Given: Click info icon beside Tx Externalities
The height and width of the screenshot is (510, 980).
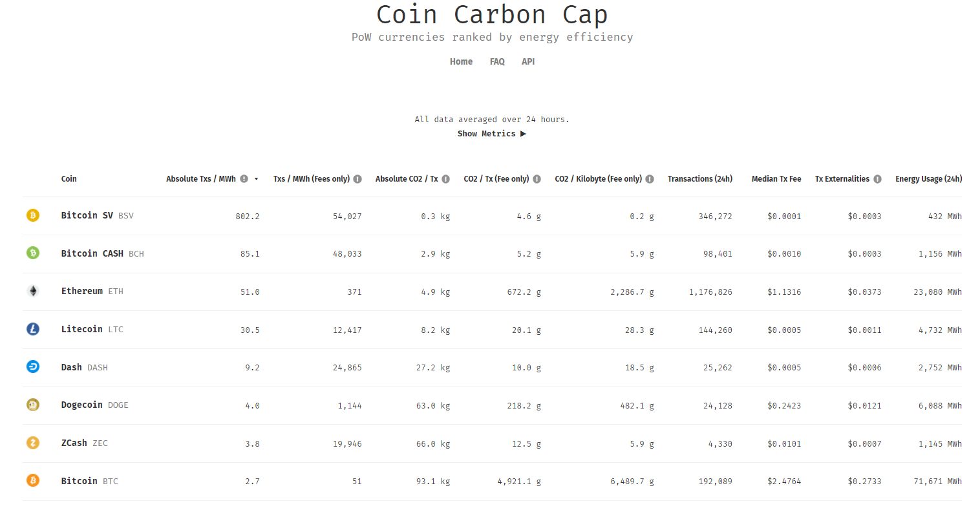Looking at the screenshot, I should coord(877,179).
